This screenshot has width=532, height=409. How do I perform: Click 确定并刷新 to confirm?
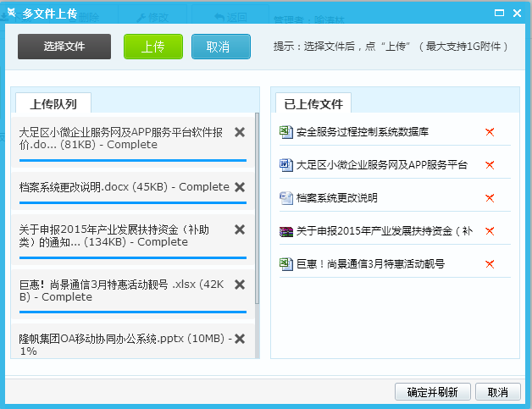(432, 392)
